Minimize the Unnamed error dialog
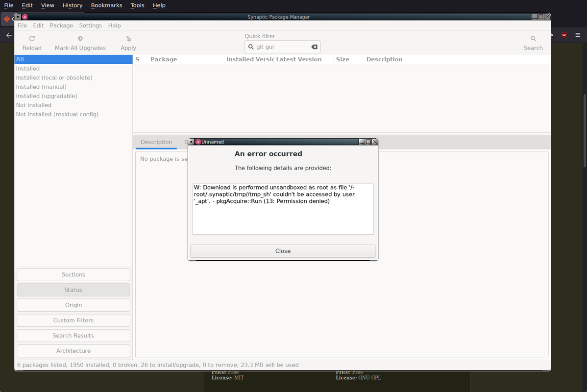Image resolution: width=587 pixels, height=392 pixels. click(362, 142)
